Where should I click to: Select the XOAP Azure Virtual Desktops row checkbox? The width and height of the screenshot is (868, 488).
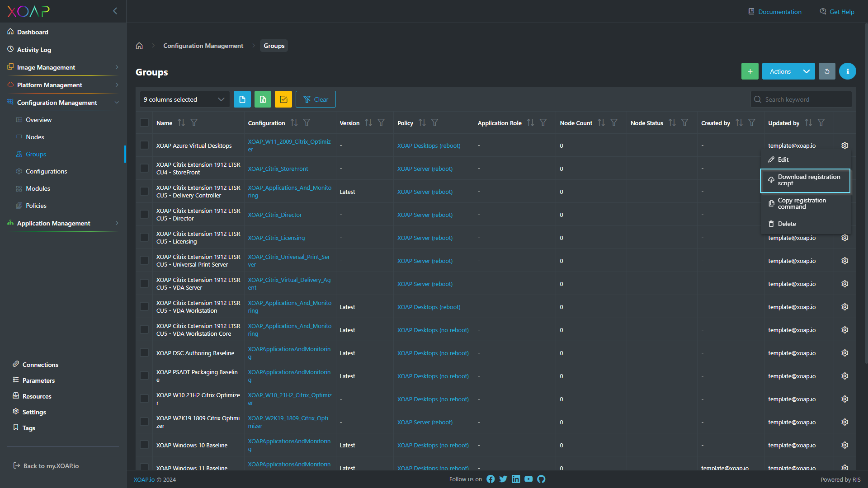point(144,145)
